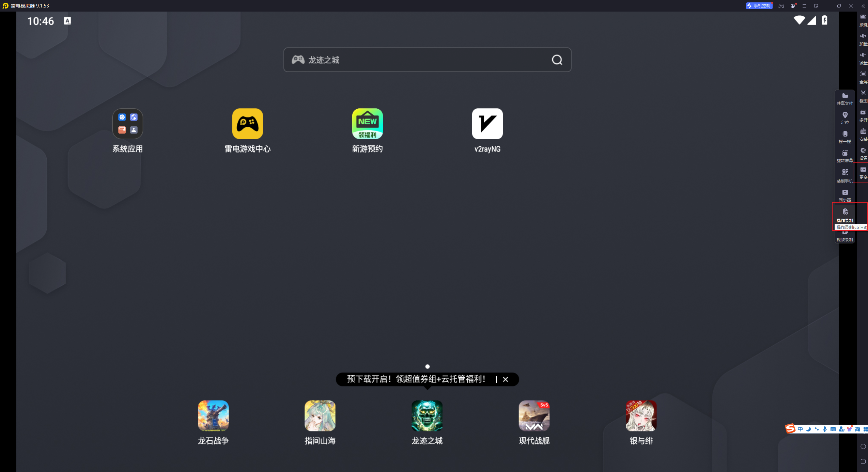Rotate the screen with 旋转屏幕
Viewport: 868px width, 472px height.
845,156
